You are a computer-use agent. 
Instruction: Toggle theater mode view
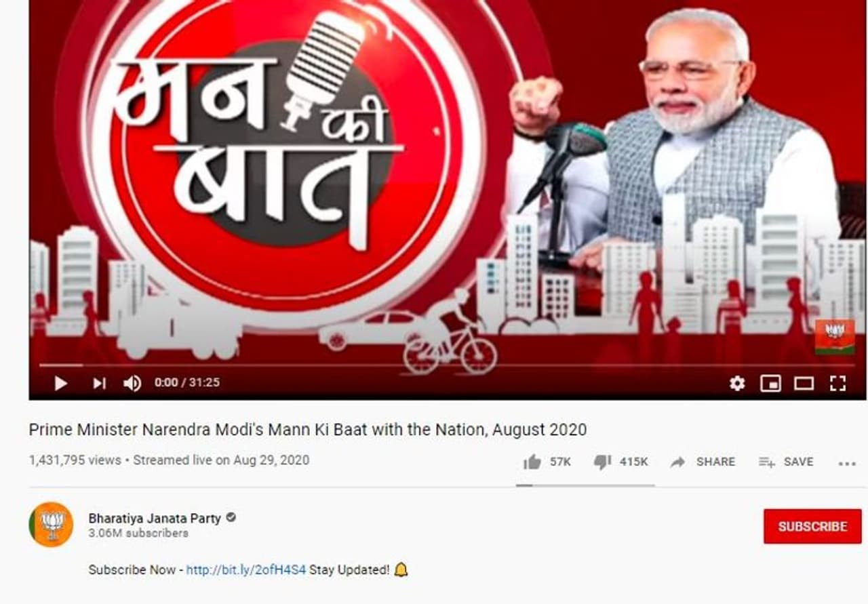(804, 383)
